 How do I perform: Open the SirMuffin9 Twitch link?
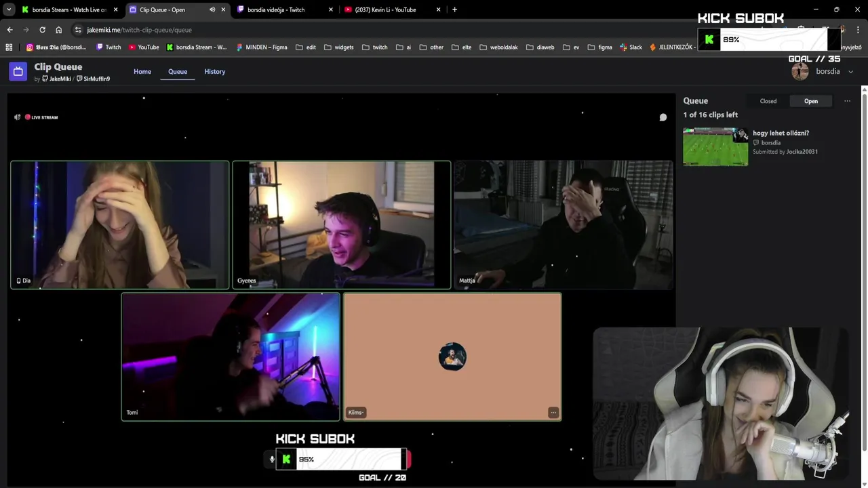93,79
